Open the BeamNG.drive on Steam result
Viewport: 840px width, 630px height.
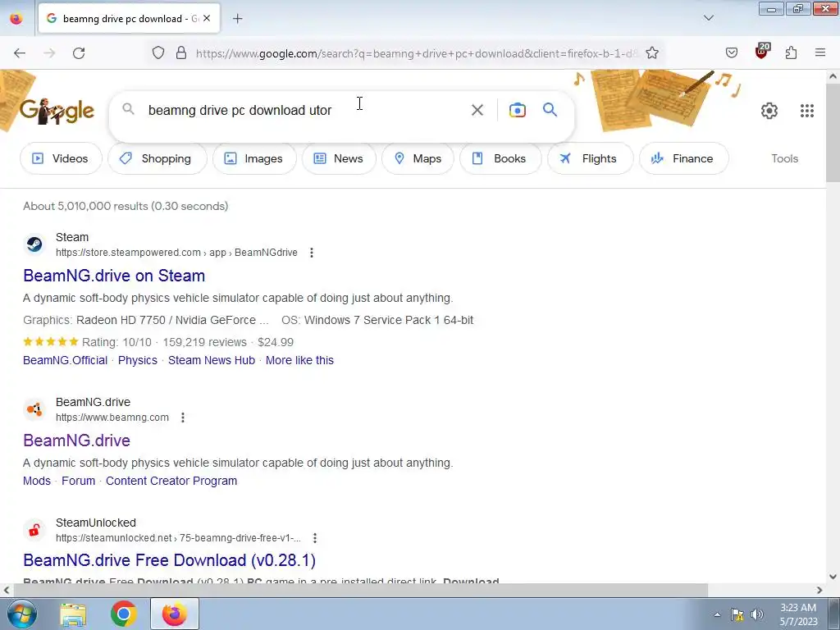tap(114, 276)
